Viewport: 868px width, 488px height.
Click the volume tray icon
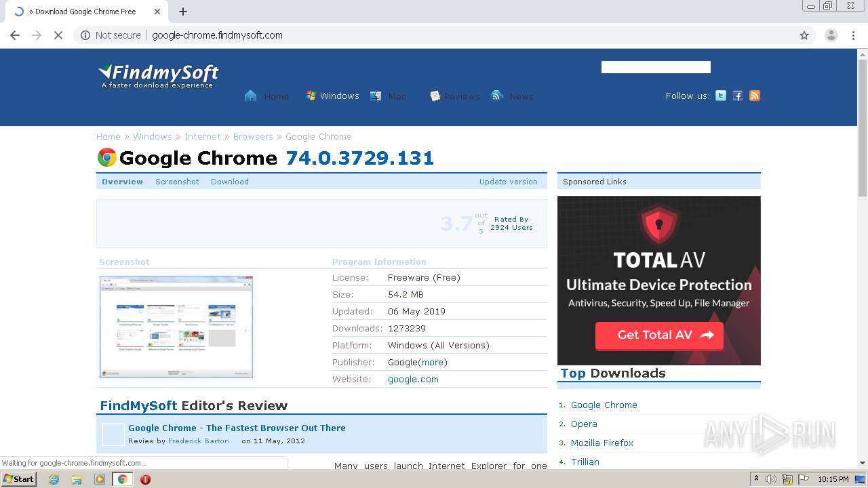(x=771, y=479)
